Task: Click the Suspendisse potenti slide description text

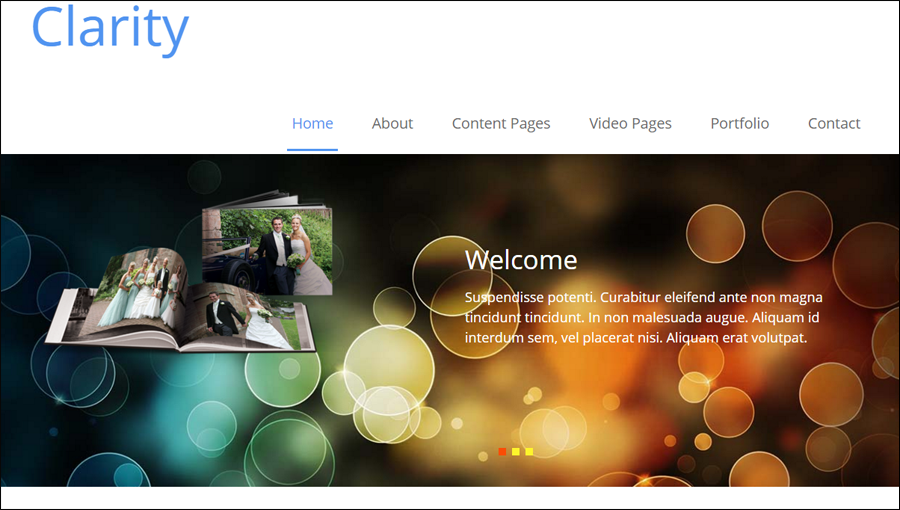Action: tap(643, 317)
